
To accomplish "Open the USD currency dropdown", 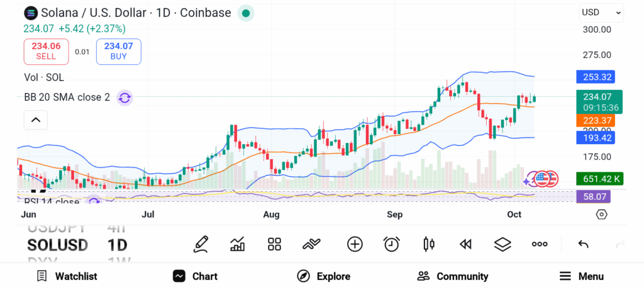I will [x=601, y=13].
